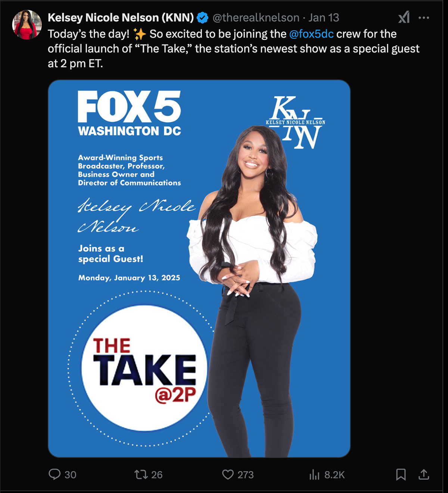Open the FOX 5 promo image
The height and width of the screenshot is (493, 448).
199,268
